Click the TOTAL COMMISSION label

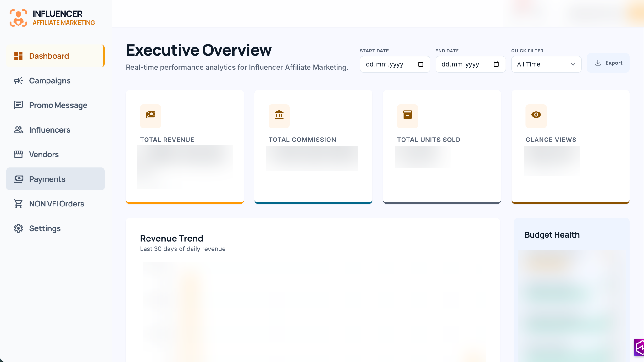coord(302,140)
